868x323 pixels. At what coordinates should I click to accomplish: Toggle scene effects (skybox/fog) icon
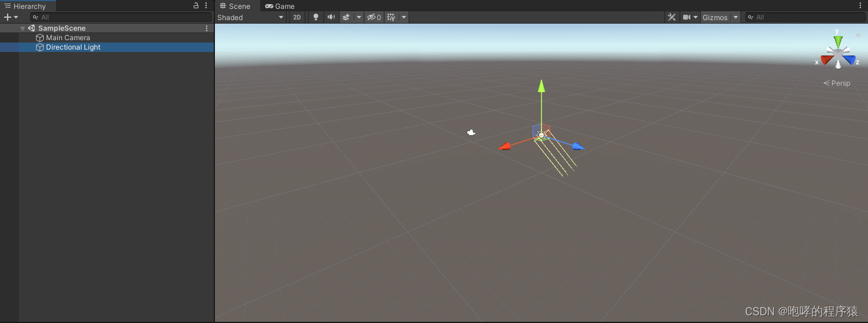tap(347, 17)
